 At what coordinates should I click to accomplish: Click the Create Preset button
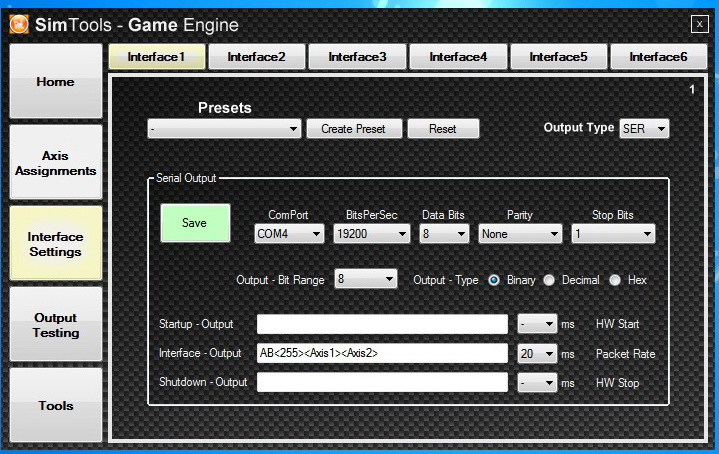tap(354, 128)
